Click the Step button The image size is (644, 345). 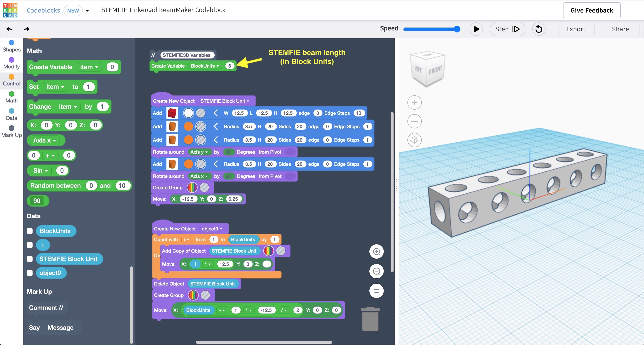point(507,29)
